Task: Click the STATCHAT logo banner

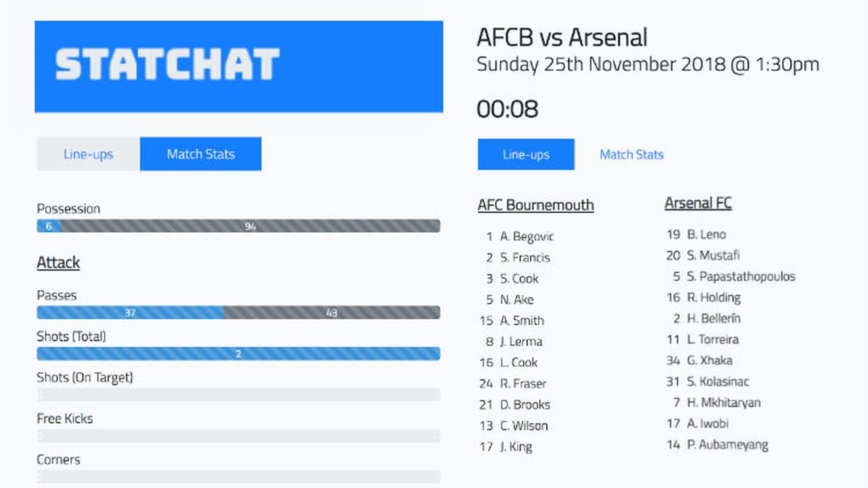Action: [x=239, y=67]
